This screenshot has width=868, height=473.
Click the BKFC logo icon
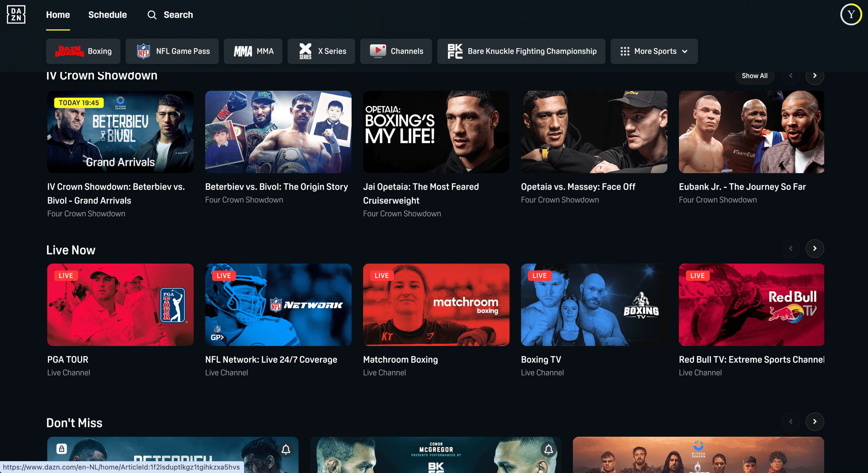point(455,51)
